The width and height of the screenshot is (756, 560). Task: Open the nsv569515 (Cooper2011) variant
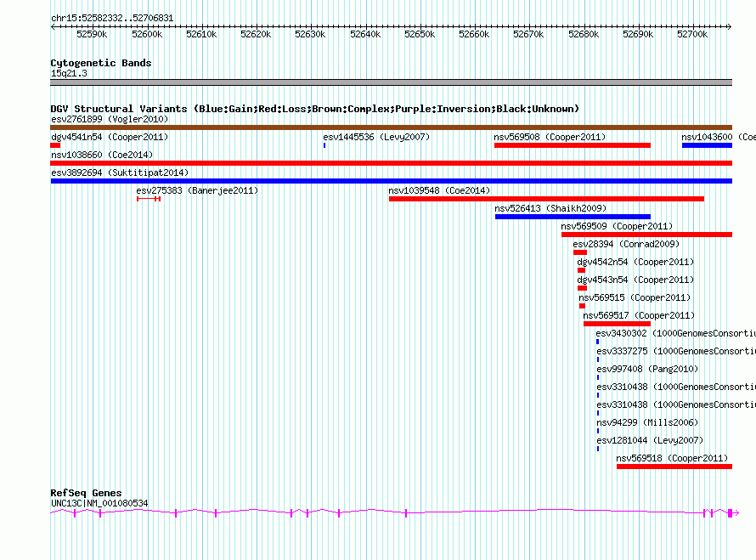[x=635, y=297]
